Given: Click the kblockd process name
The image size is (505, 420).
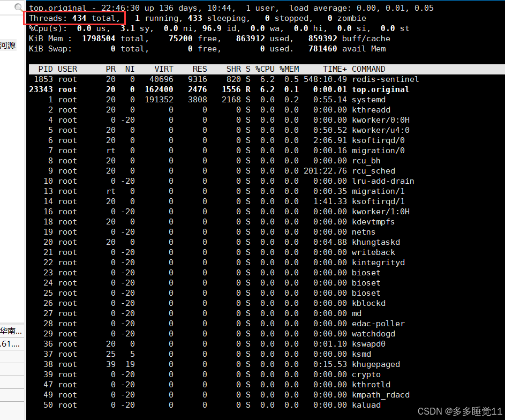Looking at the screenshot, I should 368,303.
